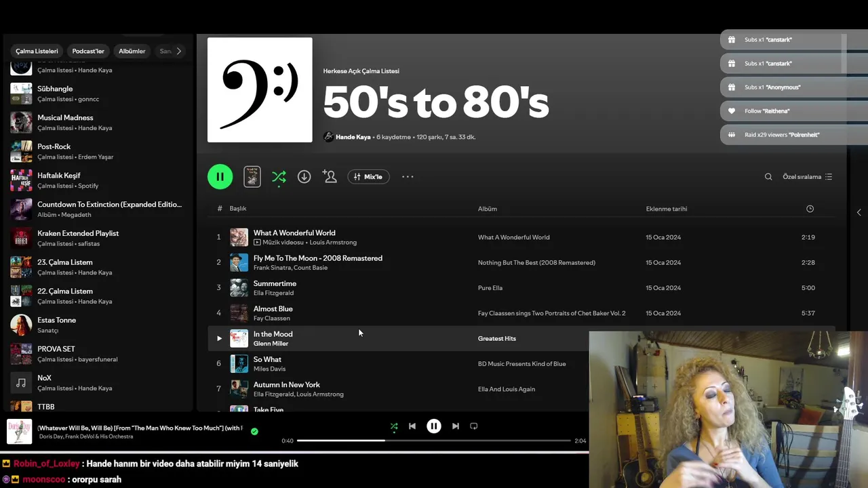This screenshot has height=488, width=868.
Task: Open Glenn Miller artist link
Action: coord(271,344)
